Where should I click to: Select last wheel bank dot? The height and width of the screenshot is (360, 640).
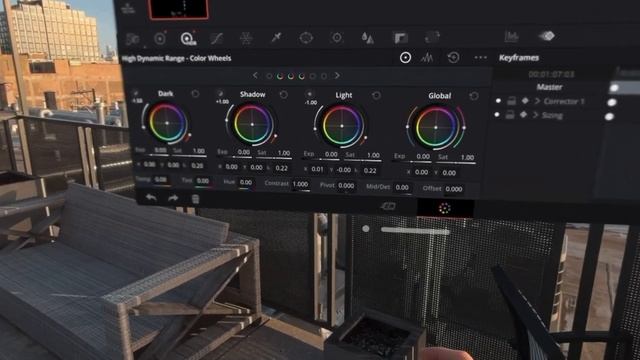coord(324,76)
